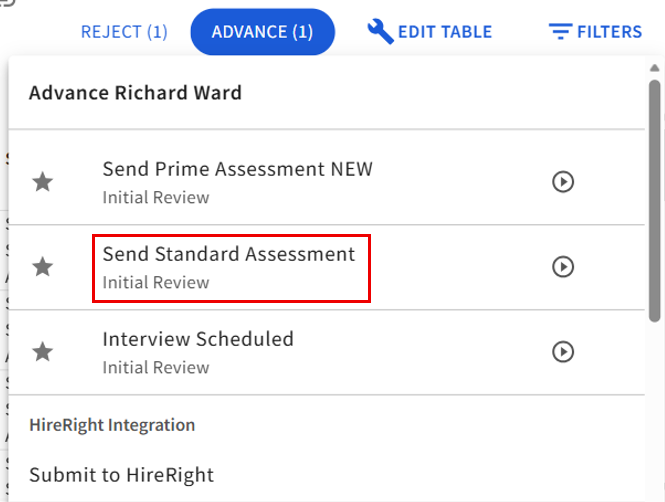Click play icon for Interview Scheduled
This screenshot has height=502, width=665.
coord(563,352)
